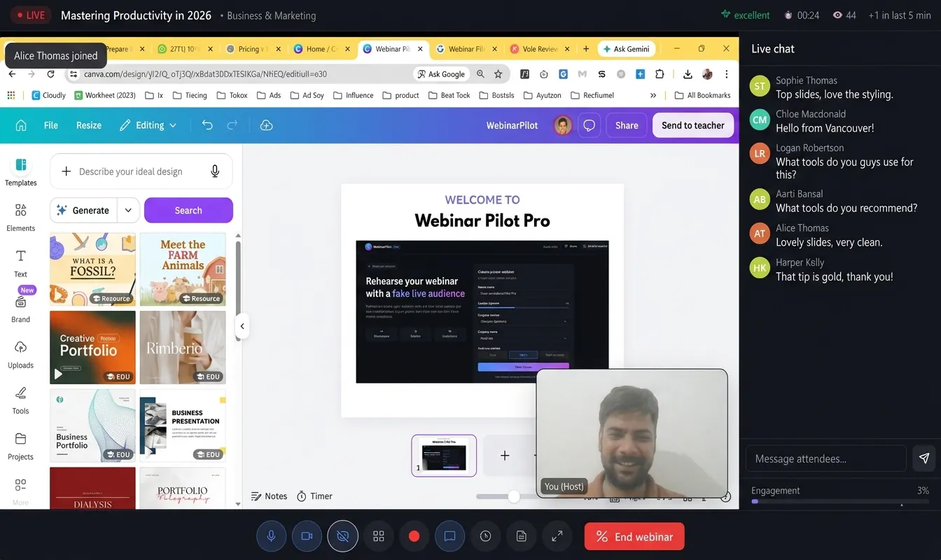The width and height of the screenshot is (941, 560).
Task: Select the Creative Portfolio template
Action: (x=92, y=347)
